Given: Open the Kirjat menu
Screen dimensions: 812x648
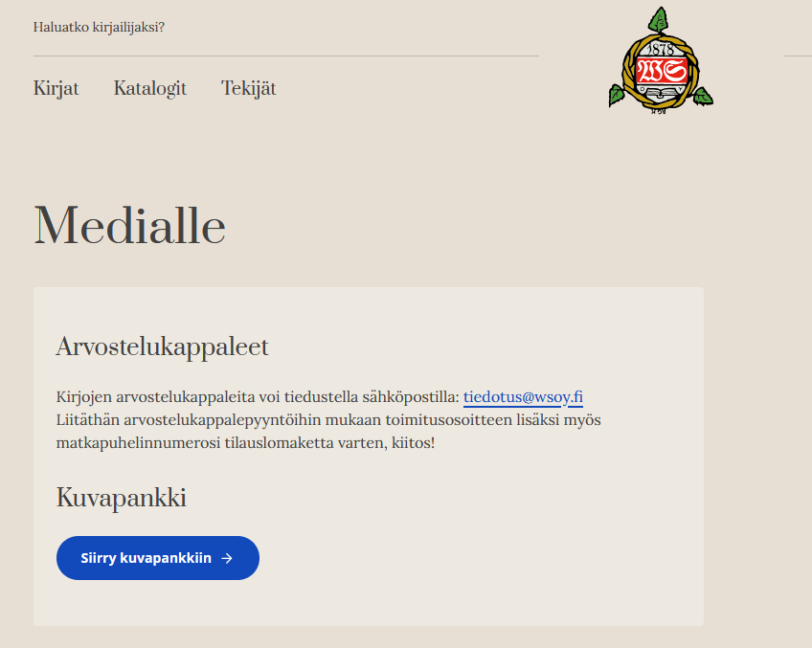Looking at the screenshot, I should coord(56,88).
